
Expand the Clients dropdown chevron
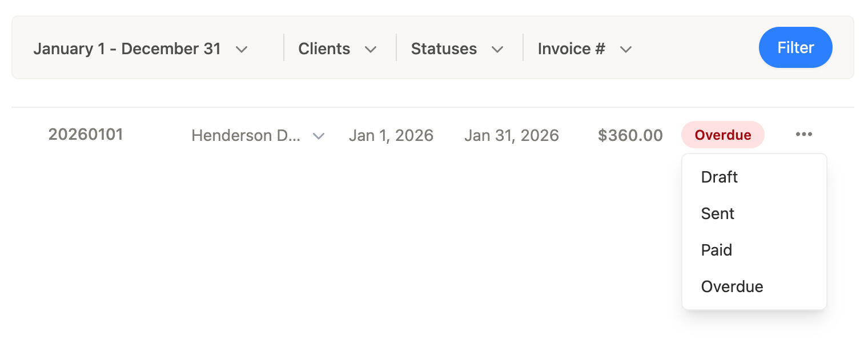coord(371,50)
